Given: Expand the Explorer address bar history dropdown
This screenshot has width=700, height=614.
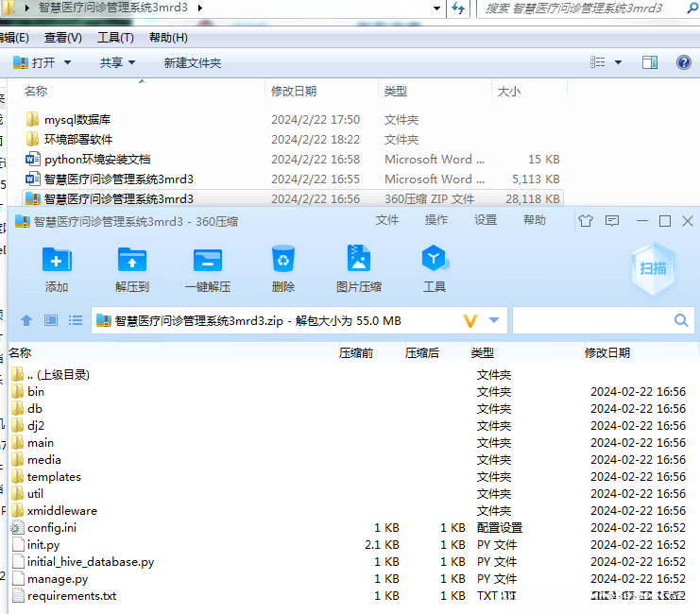Looking at the screenshot, I should [x=437, y=9].
